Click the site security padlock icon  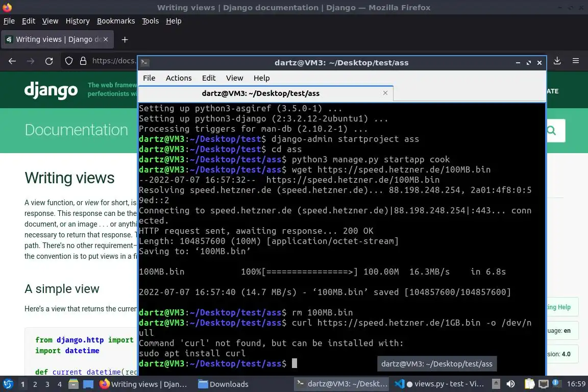tap(83, 61)
